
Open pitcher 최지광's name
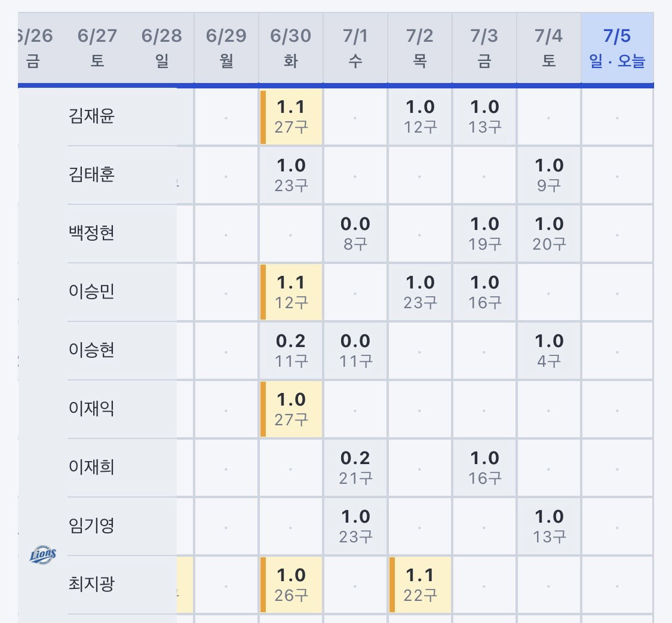[x=92, y=584]
